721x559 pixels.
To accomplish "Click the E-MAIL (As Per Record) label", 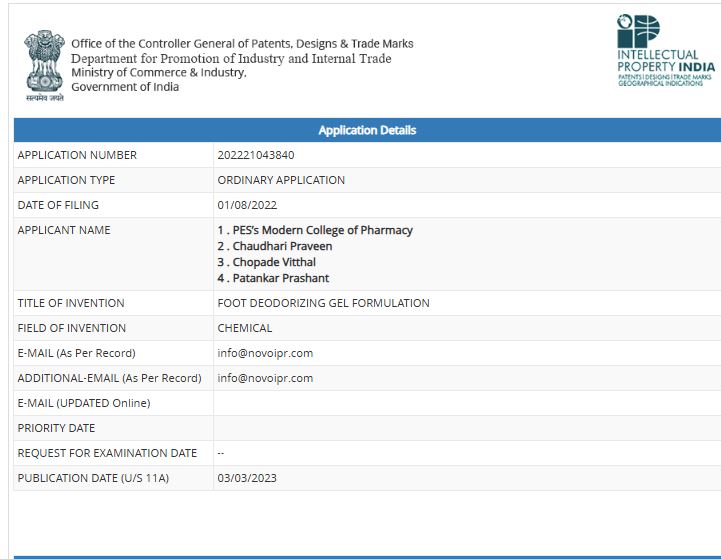I will [x=76, y=353].
